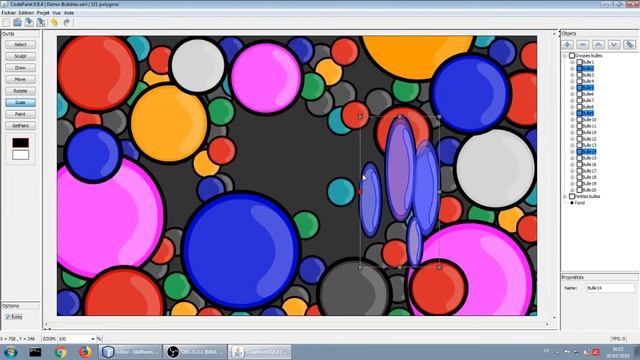Expand the Petites bulles tree group

pos(565,197)
